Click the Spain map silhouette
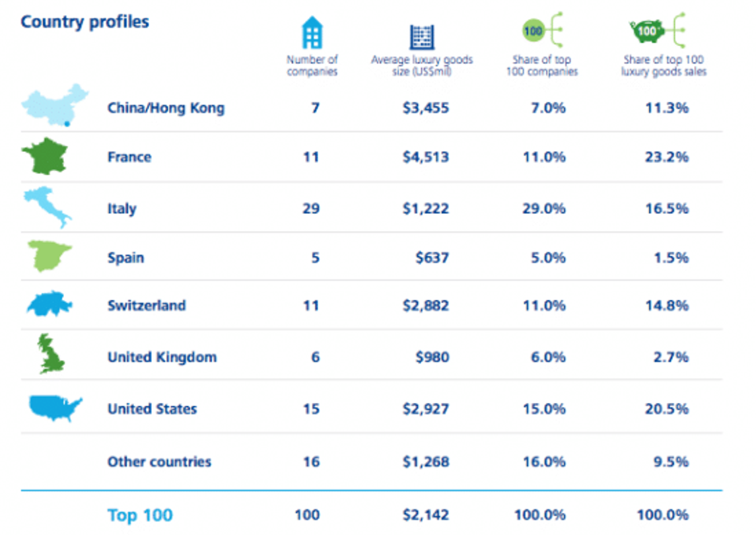Viewport: 756px width, 535px height. (x=50, y=256)
